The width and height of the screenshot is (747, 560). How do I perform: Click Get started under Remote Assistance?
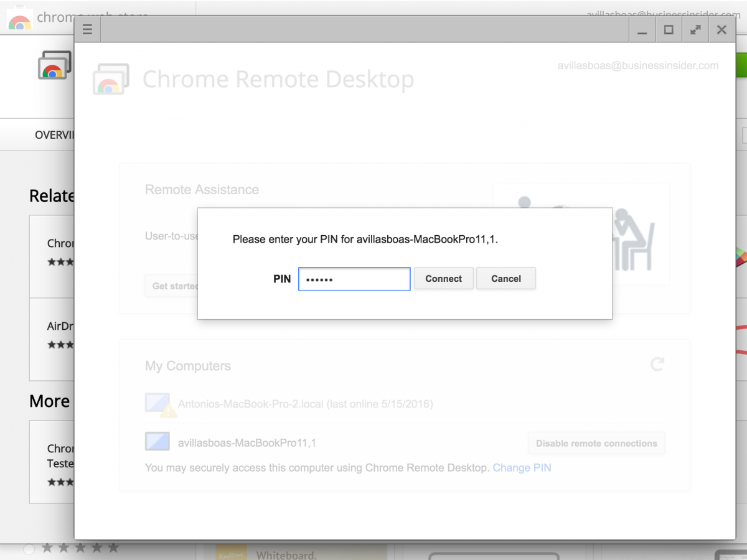[x=172, y=286]
